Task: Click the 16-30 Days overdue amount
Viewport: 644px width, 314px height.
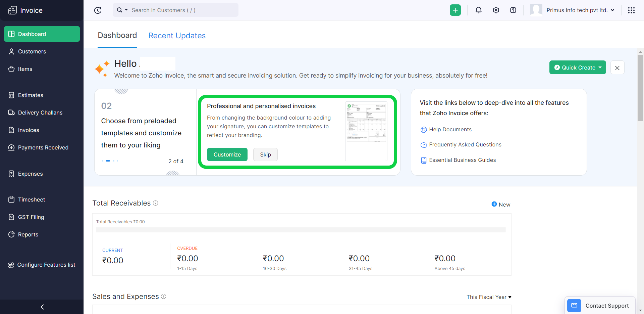Action: click(273, 258)
